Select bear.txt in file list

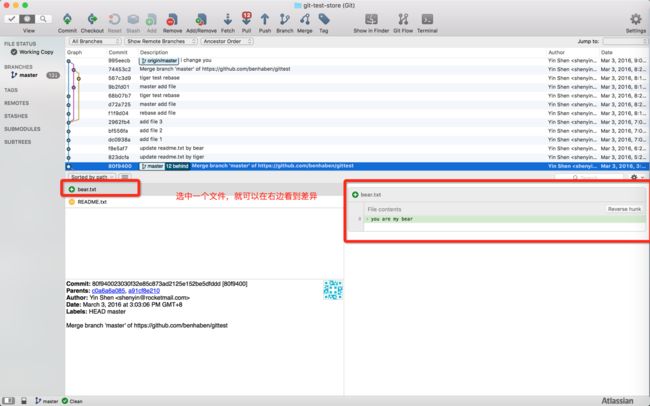(204, 189)
